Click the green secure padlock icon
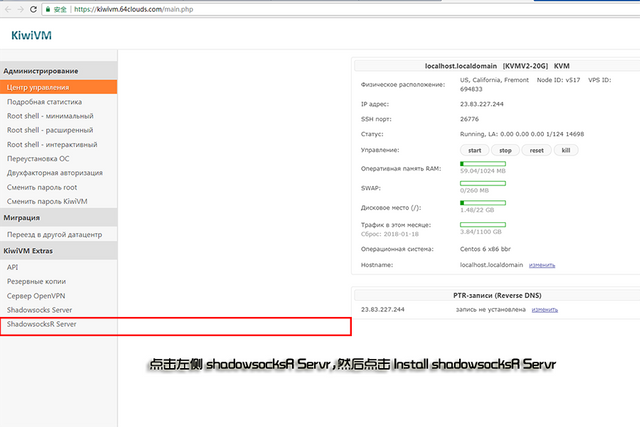 [x=48, y=9]
